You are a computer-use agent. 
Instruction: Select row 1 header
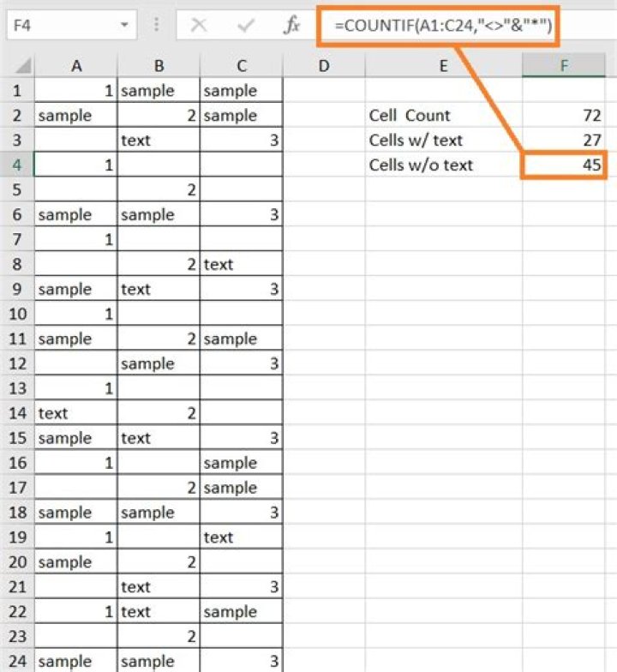point(17,91)
